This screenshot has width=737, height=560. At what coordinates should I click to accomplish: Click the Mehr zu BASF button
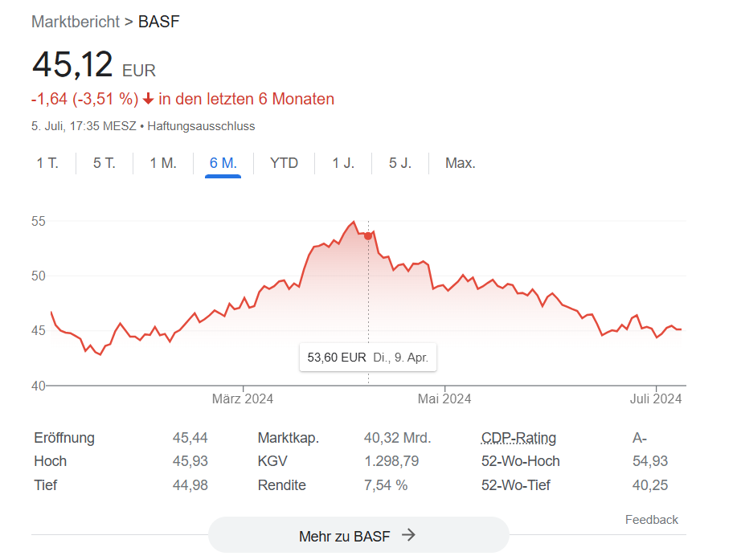[x=358, y=536]
